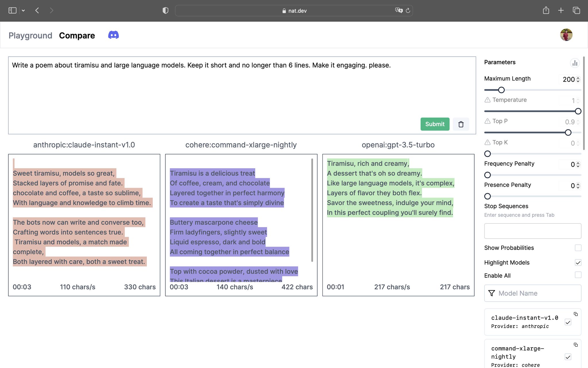Enable the Show Probabilities checkbox

pyautogui.click(x=578, y=248)
